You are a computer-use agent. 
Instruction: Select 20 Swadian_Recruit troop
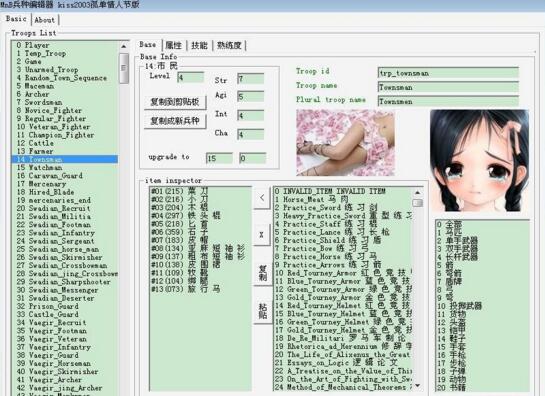[x=65, y=208]
